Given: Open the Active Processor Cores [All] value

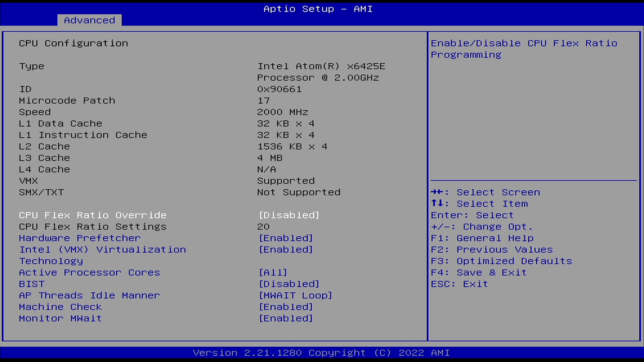Looking at the screenshot, I should click(273, 273).
